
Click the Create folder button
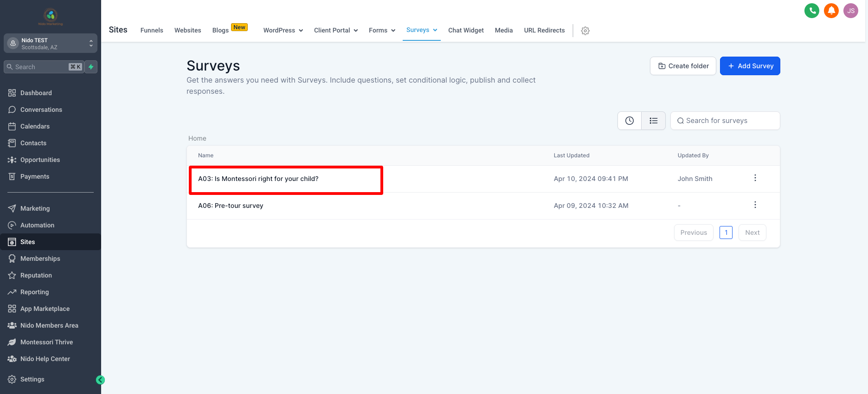[x=683, y=66]
